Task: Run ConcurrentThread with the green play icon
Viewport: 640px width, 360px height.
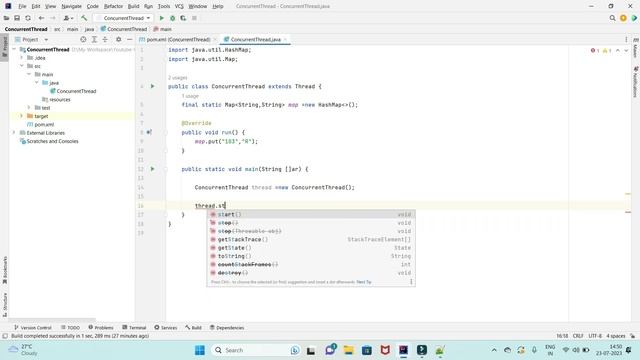Action: pos(162,18)
